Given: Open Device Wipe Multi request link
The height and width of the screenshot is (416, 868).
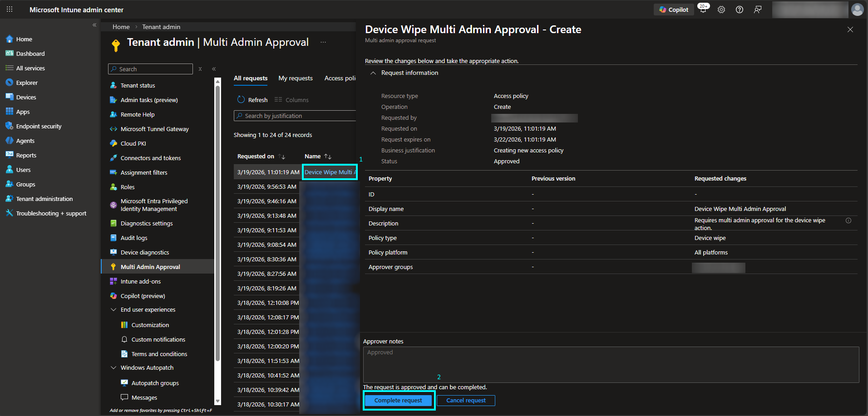Looking at the screenshot, I should click(330, 172).
